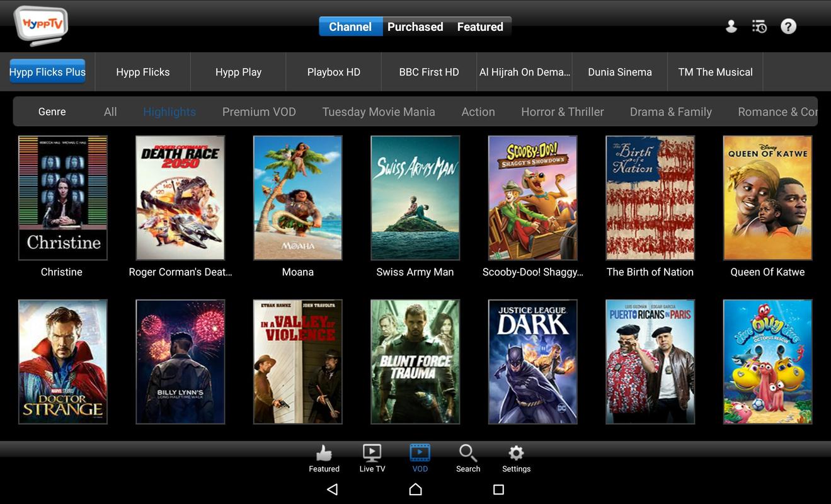Click the "Swiss Army Man" title text
The width and height of the screenshot is (831, 504).
[415, 272]
